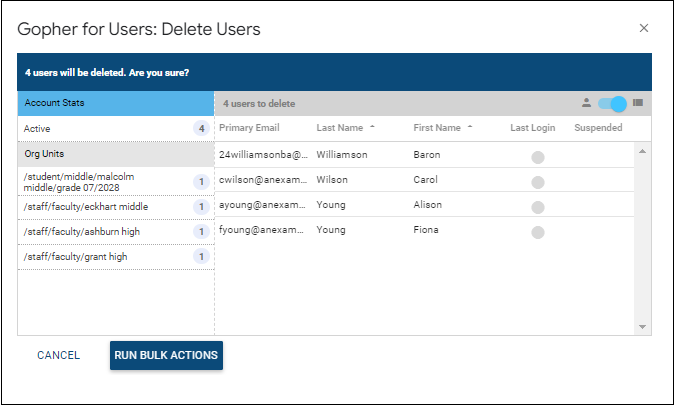This screenshot has height=406, width=674.
Task: Select the /staff/faculty/grant high org unit
Action: pos(116,257)
